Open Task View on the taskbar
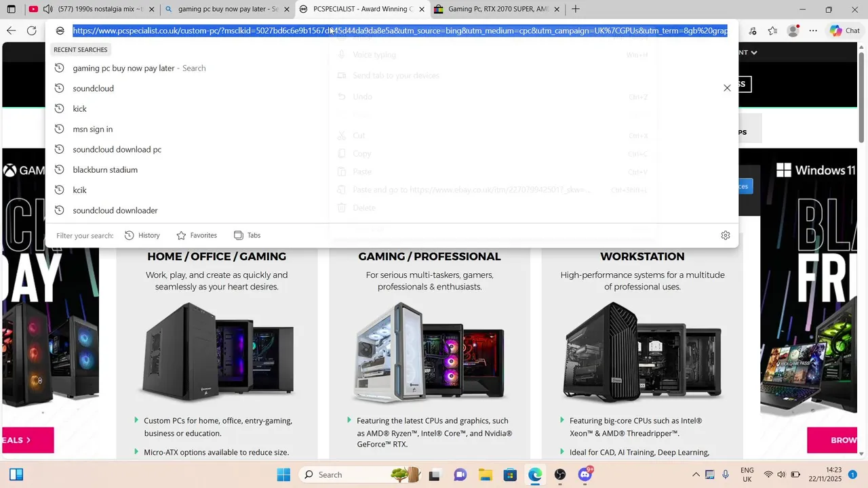Viewport: 868px width, 488px height. tap(434, 474)
